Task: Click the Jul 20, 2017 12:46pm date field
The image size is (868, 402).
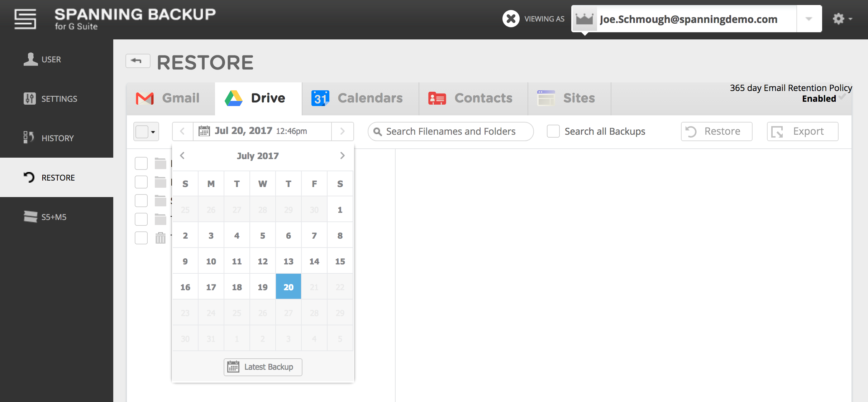Action: tap(262, 131)
